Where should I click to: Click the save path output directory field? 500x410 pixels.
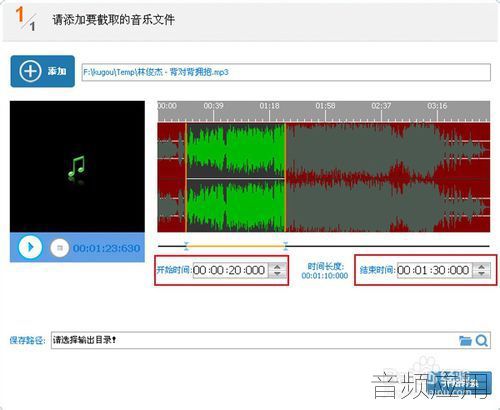click(x=271, y=340)
